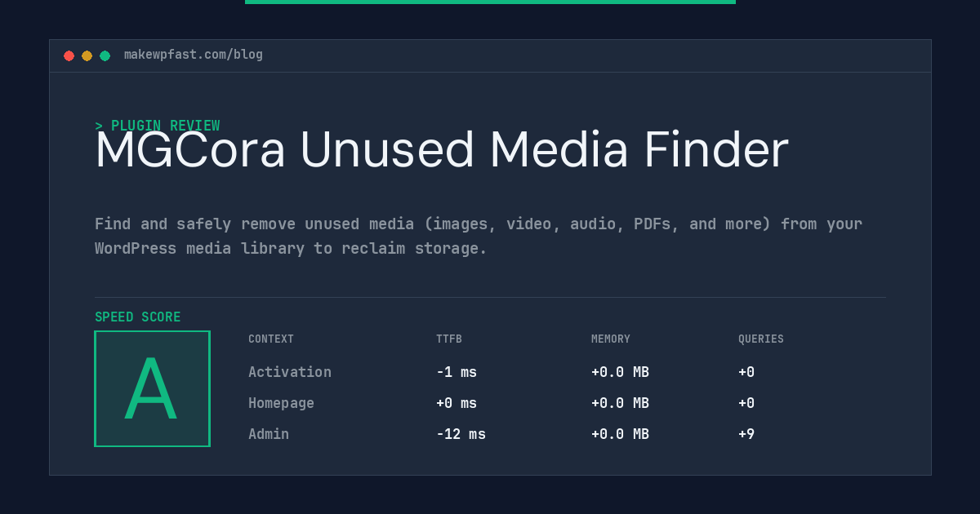The image size is (980, 514).
Task: Select the 'Homepage' row label
Action: [x=281, y=403]
